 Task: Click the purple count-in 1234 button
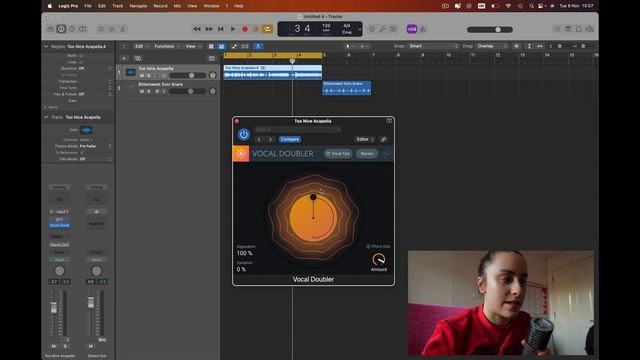coord(411,29)
